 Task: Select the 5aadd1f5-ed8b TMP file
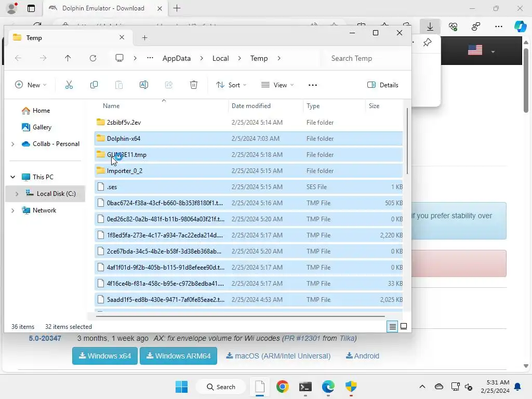[248, 300]
